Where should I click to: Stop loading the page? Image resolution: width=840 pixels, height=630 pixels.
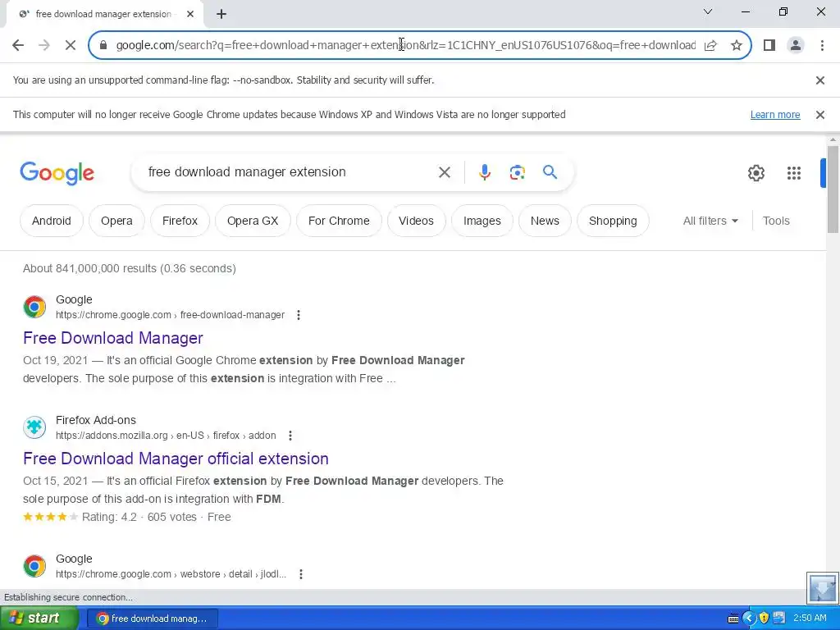point(71,45)
